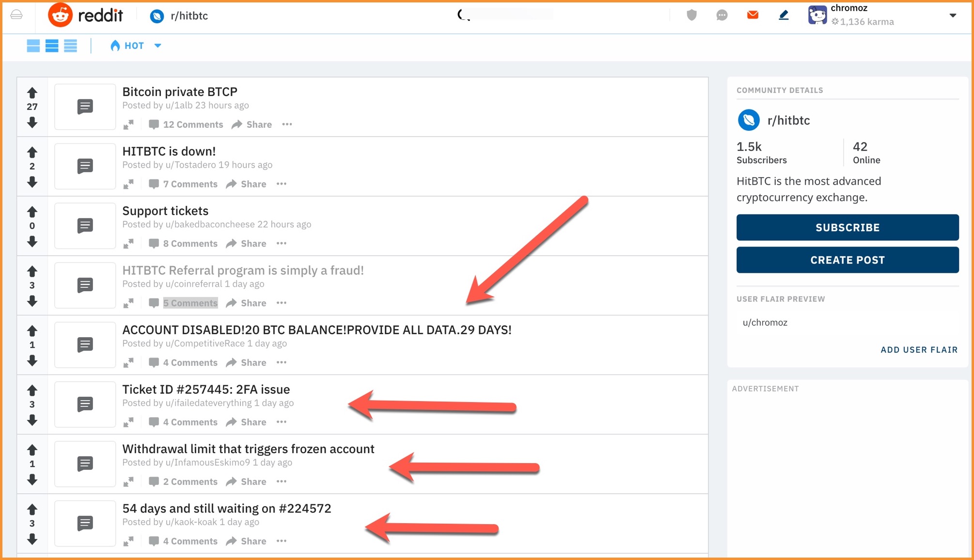
Task: Open the HOT sort dropdown
Action: tap(136, 46)
